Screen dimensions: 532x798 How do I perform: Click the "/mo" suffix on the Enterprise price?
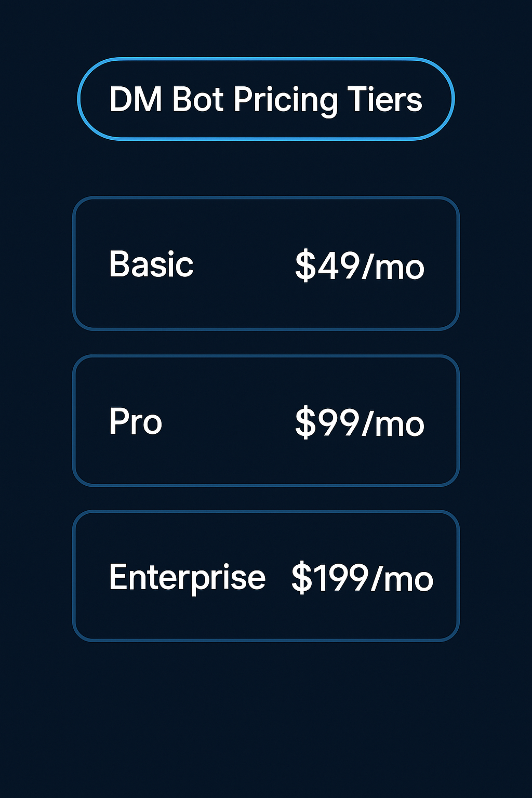point(403,579)
